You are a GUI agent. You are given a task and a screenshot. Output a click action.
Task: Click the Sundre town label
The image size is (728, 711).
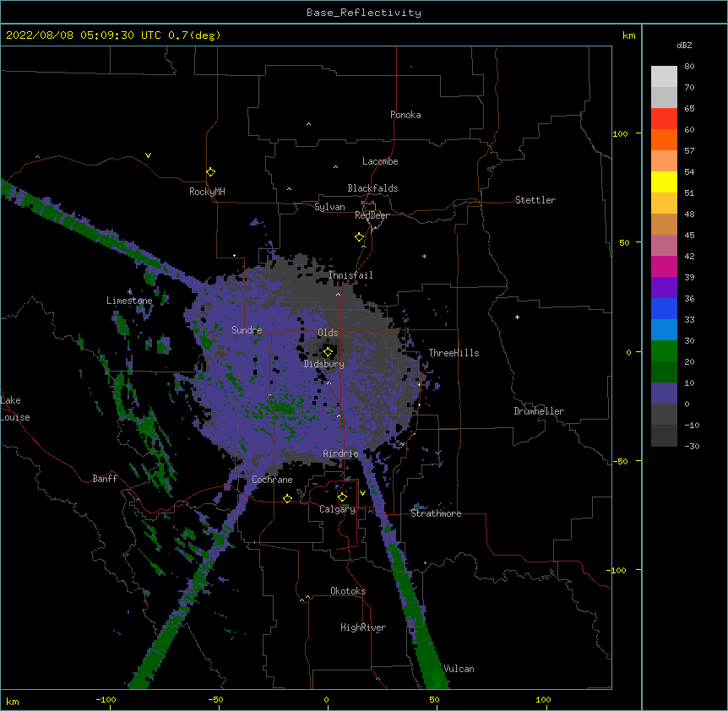point(247,330)
